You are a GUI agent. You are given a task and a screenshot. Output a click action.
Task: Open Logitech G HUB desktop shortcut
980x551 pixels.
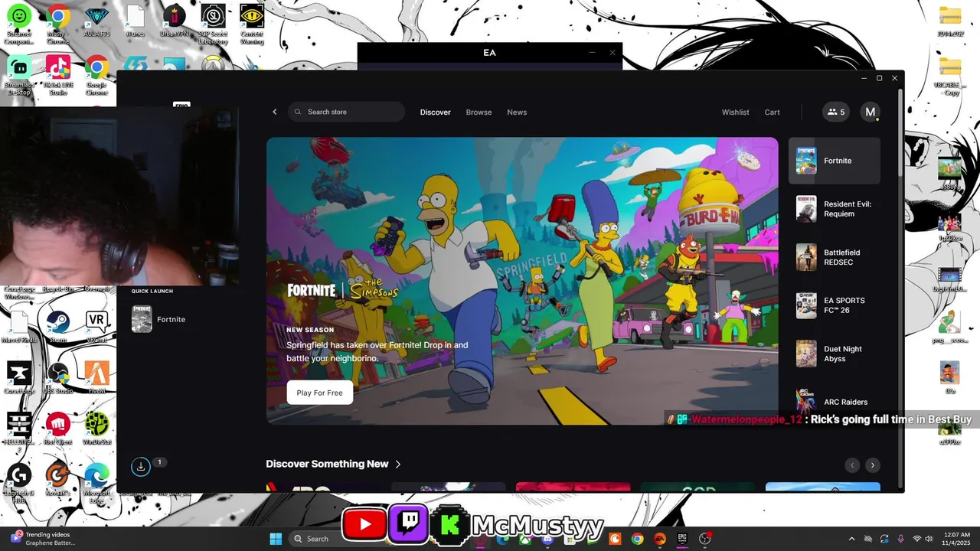pyautogui.click(x=19, y=481)
